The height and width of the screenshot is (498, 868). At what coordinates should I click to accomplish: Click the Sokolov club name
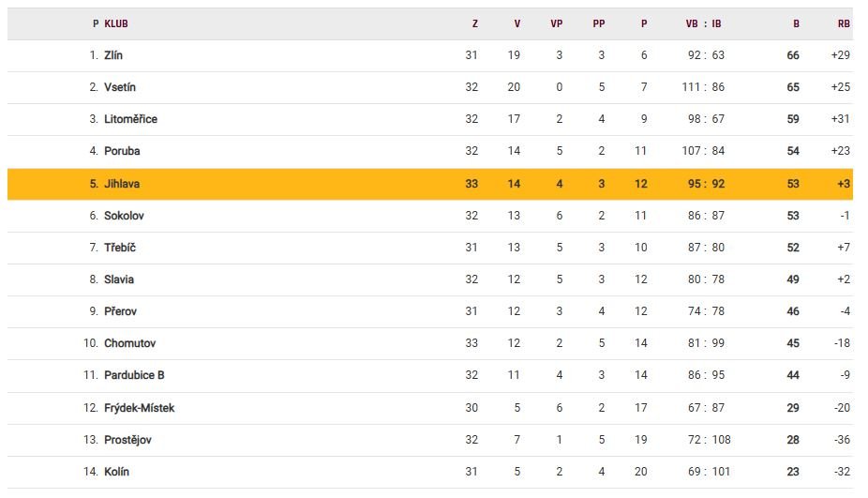point(124,216)
